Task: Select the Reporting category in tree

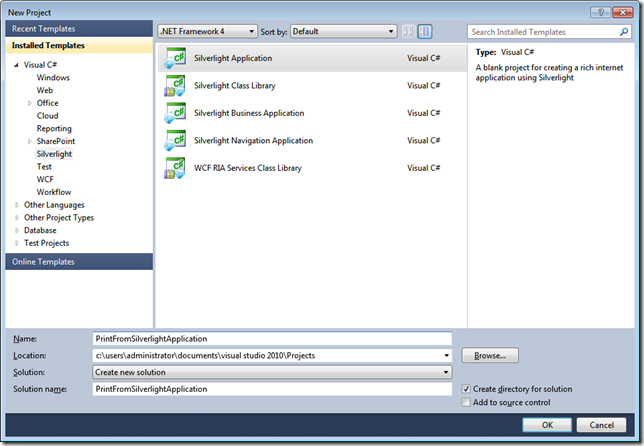Action: pos(54,129)
